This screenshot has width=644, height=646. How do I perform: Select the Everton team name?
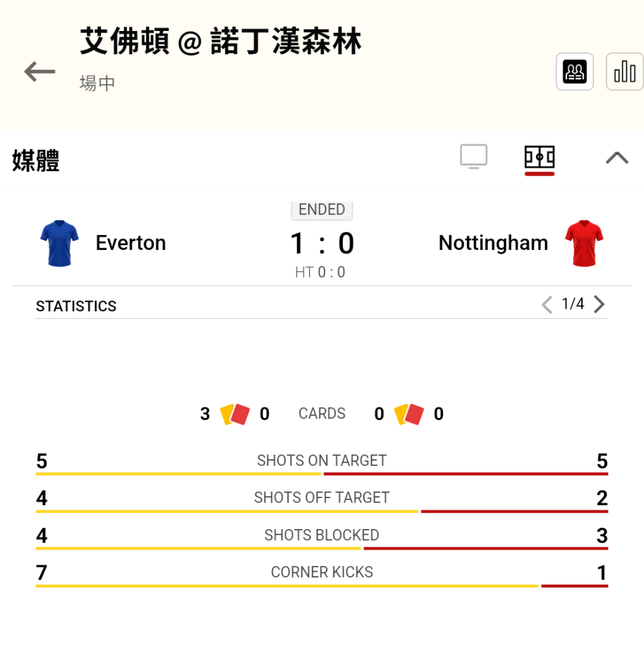130,243
